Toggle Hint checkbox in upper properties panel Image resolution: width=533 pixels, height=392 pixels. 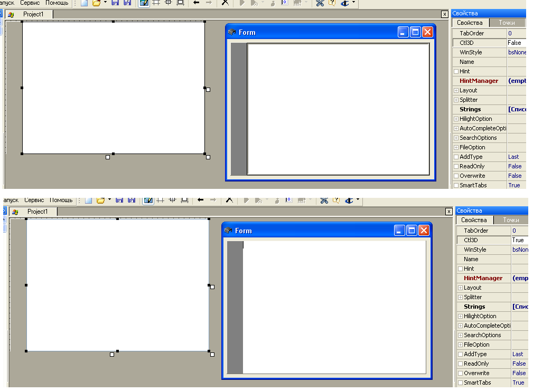pyautogui.click(x=456, y=71)
